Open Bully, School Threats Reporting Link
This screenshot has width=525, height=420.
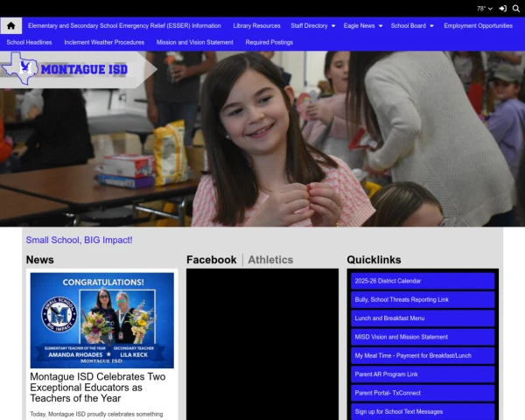(423, 300)
